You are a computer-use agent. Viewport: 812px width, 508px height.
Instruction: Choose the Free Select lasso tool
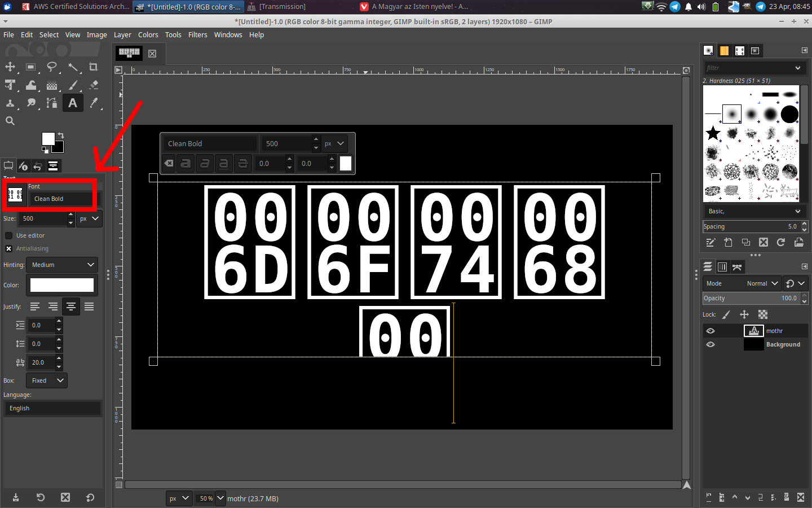coord(52,67)
